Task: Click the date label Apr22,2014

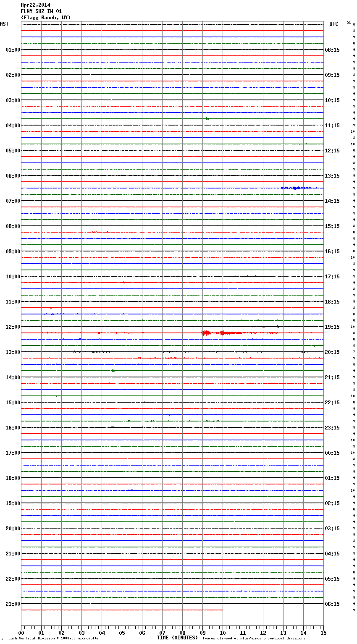Action: 35,5
